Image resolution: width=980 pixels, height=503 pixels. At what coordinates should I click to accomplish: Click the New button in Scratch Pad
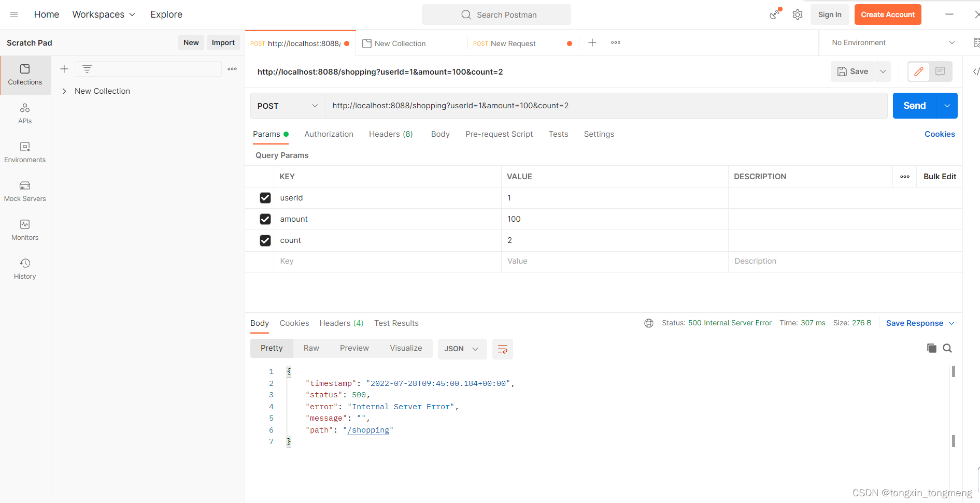[191, 42]
